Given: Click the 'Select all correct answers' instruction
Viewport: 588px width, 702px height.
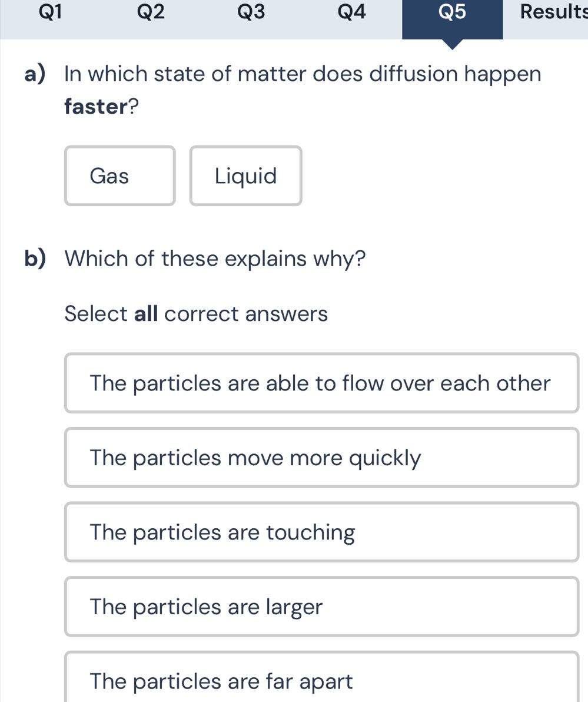Looking at the screenshot, I should tap(196, 314).
